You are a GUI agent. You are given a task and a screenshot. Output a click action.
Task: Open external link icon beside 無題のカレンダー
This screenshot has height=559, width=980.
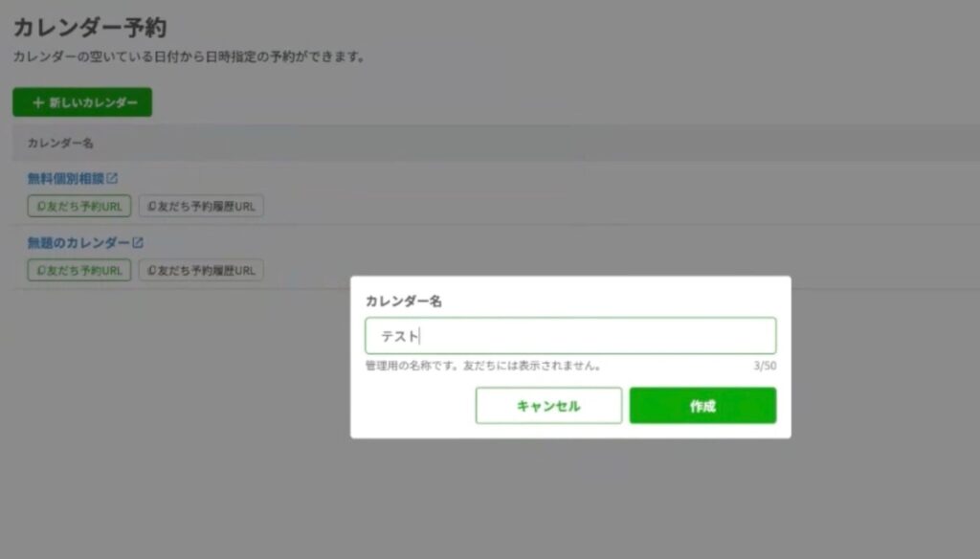(x=138, y=242)
